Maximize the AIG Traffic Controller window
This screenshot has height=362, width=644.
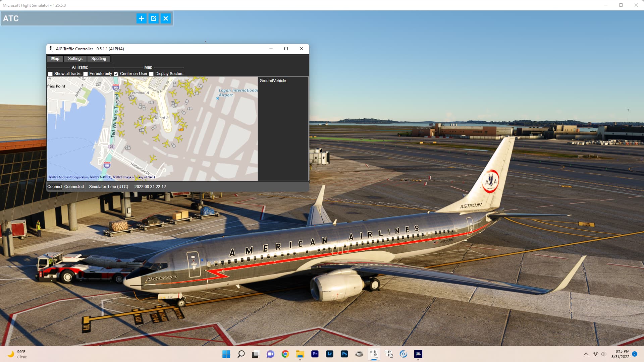pyautogui.click(x=286, y=49)
